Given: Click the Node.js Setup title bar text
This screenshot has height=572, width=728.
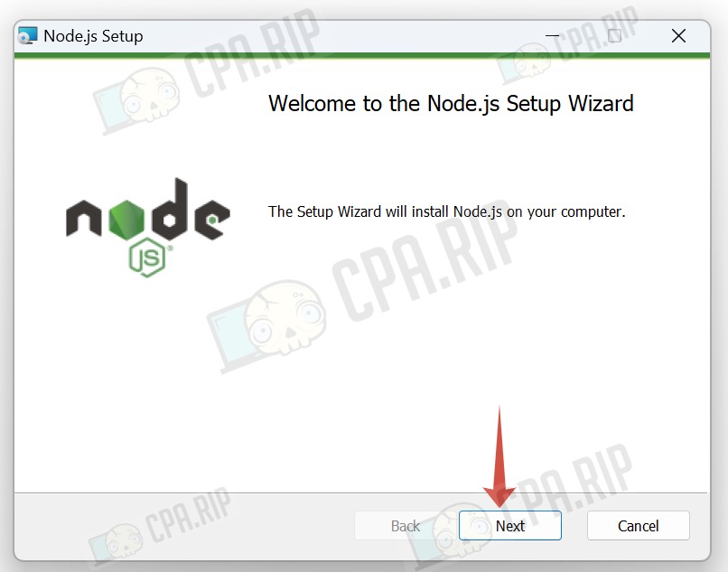Looking at the screenshot, I should pyautogui.click(x=93, y=36).
